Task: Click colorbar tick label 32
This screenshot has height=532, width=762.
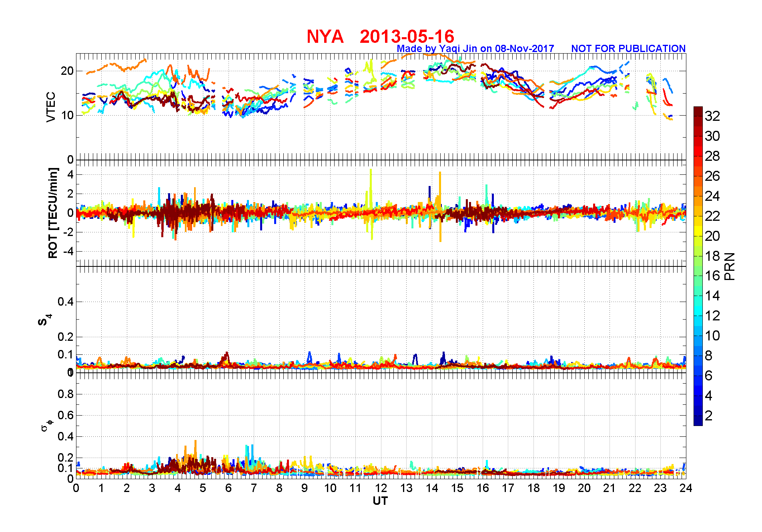Action: pos(712,116)
